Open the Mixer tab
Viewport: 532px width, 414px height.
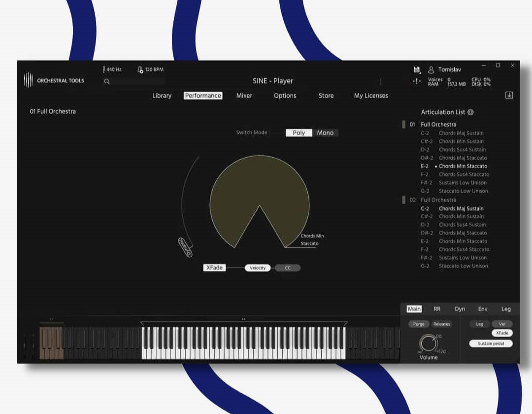(x=244, y=96)
